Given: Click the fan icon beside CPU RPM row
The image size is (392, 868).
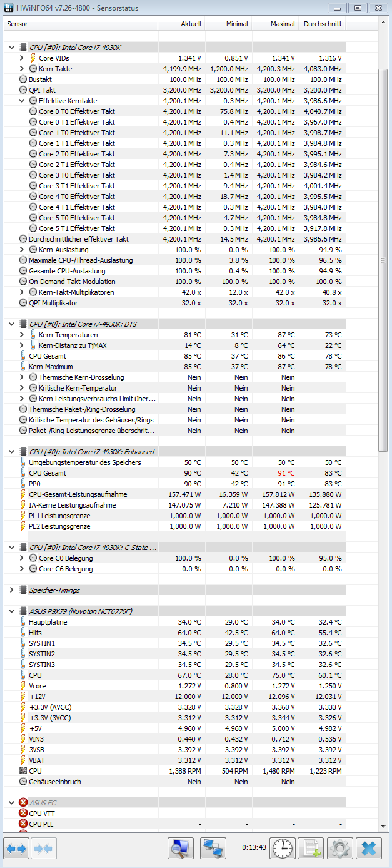Looking at the screenshot, I should (23, 771).
